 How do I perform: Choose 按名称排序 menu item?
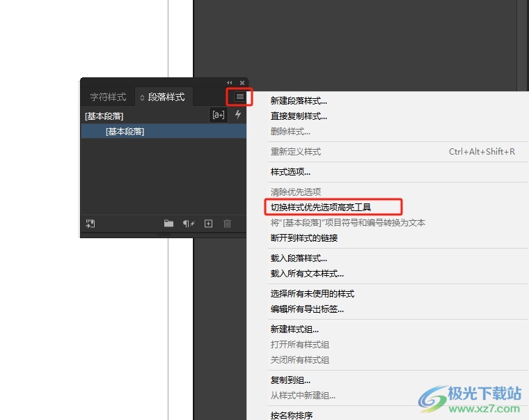point(292,415)
